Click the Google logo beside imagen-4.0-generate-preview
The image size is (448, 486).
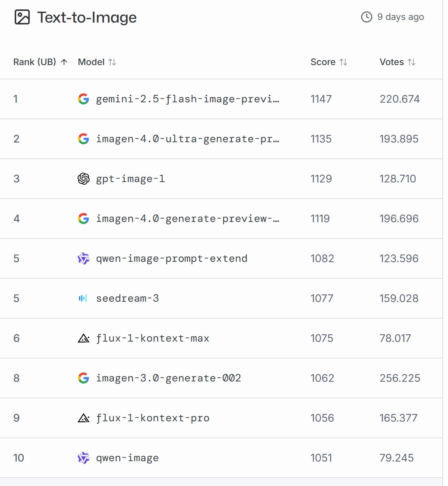click(x=84, y=219)
